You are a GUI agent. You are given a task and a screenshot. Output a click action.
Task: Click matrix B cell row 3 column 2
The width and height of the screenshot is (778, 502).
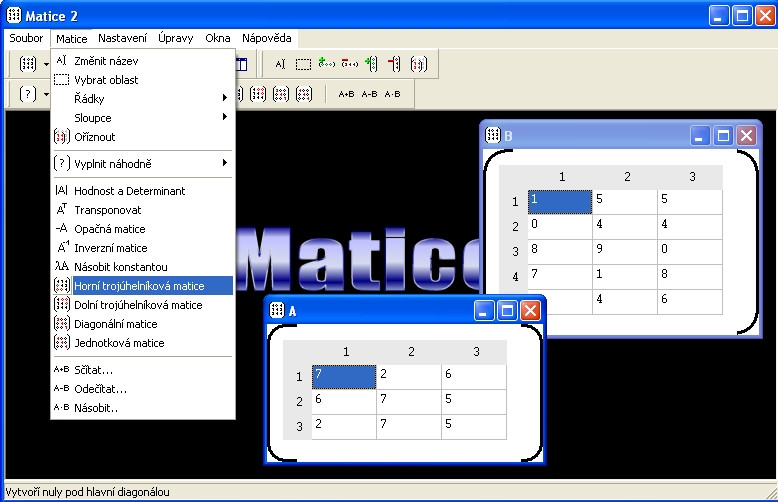(x=625, y=252)
